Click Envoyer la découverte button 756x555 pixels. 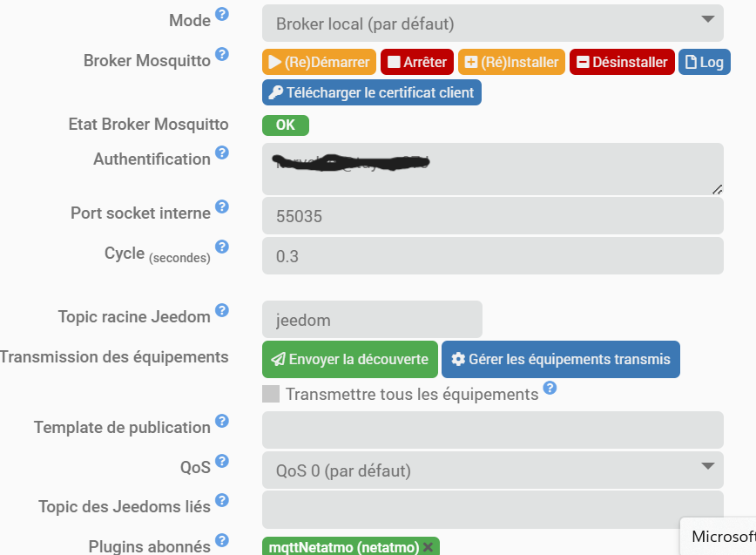350,359
